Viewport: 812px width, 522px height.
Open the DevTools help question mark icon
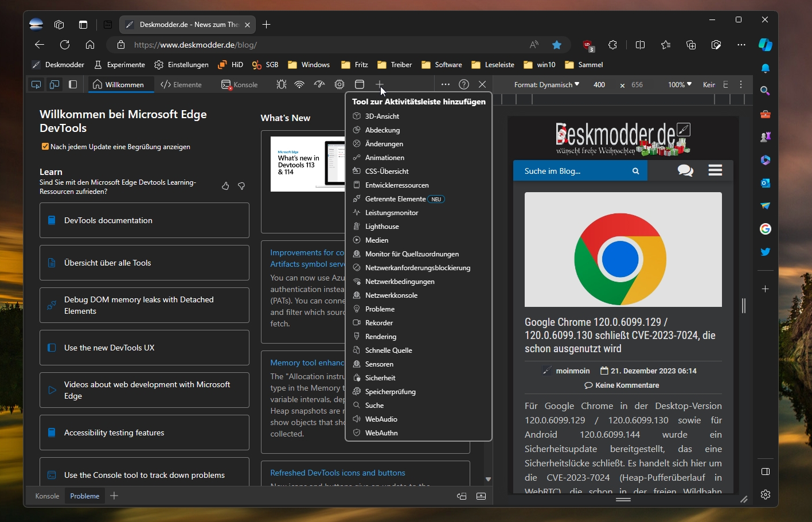tap(464, 84)
